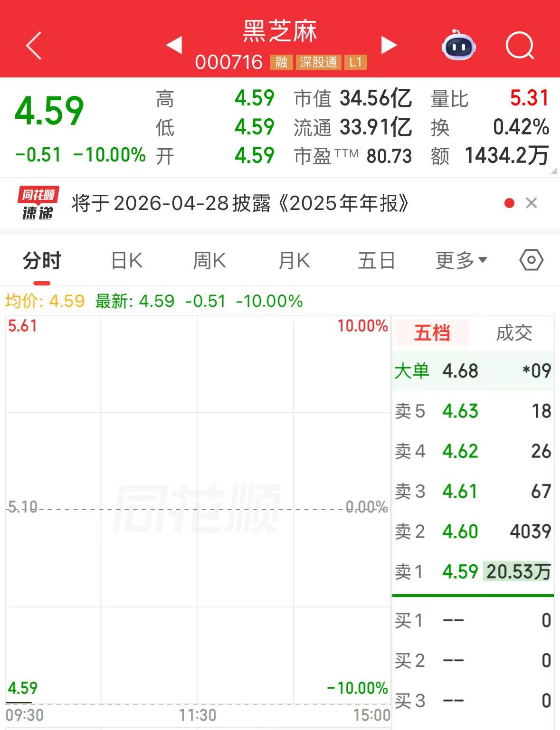Tap the 同花顺速递 news logo
This screenshot has width=560, height=730.
click(x=38, y=203)
